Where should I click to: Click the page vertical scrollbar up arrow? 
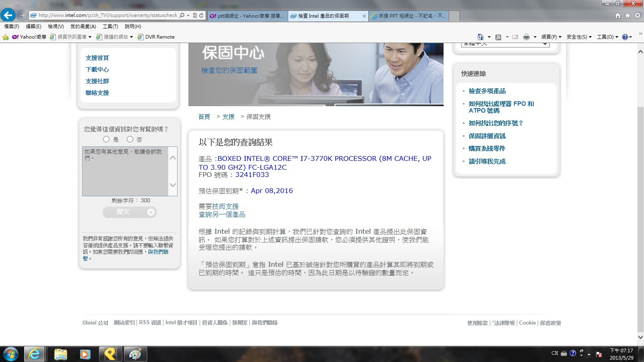tap(640, 52)
